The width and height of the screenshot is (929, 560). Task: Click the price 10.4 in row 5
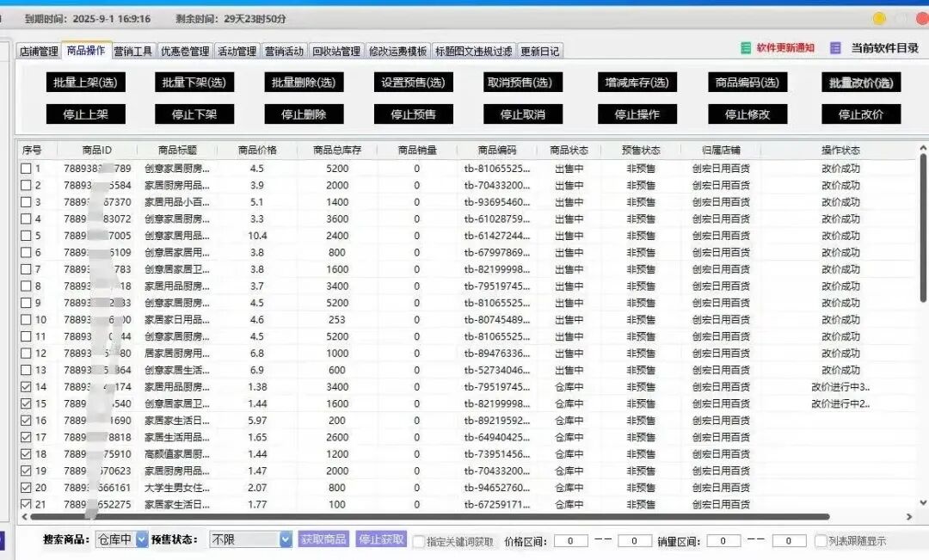(257, 235)
